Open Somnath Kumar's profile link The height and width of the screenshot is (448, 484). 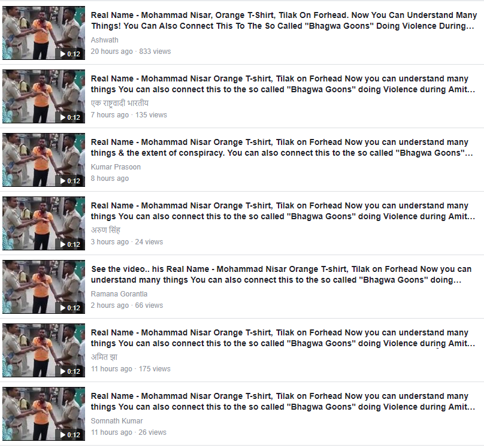pos(117,421)
